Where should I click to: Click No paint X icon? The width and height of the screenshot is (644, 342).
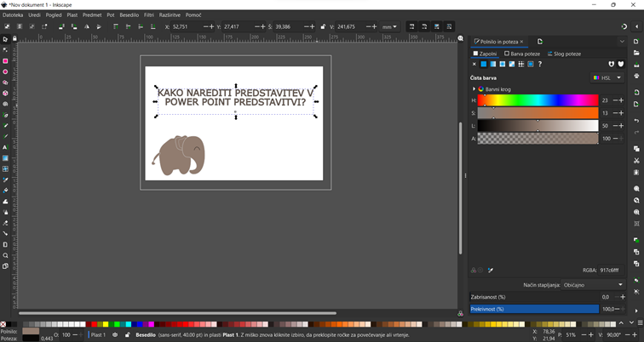click(x=474, y=64)
